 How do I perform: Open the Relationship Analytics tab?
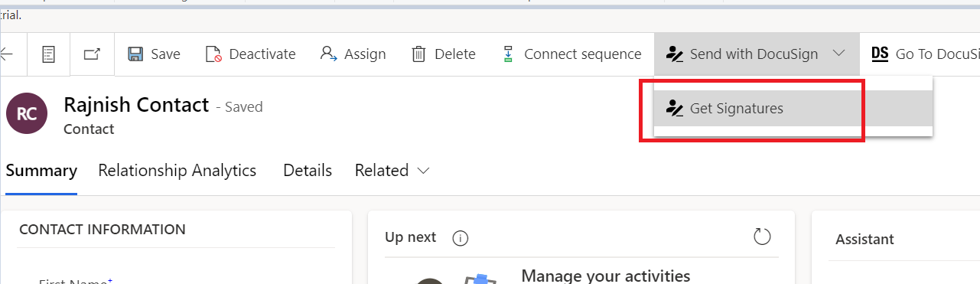point(177,171)
